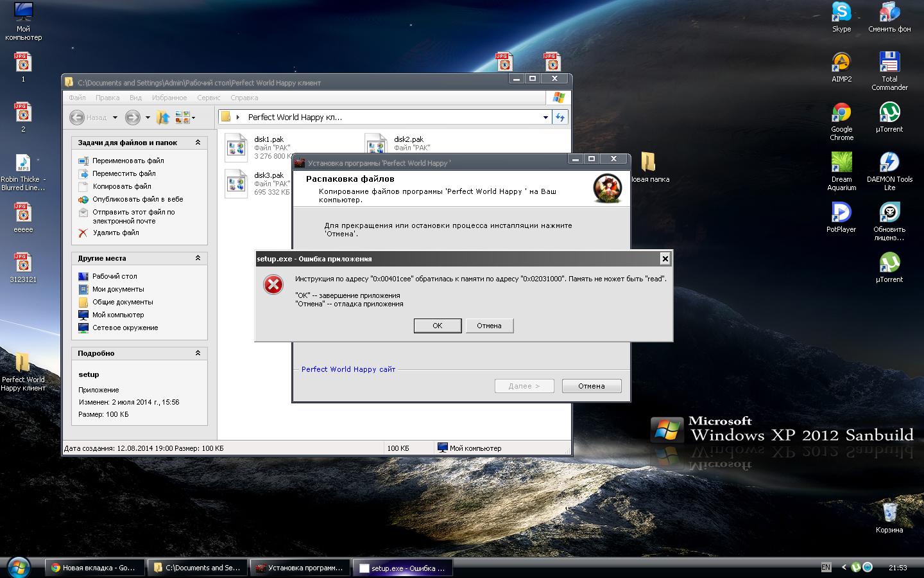Open the AIMP2 desktop icon
Image resolution: width=924 pixels, height=578 pixels.
click(x=841, y=63)
